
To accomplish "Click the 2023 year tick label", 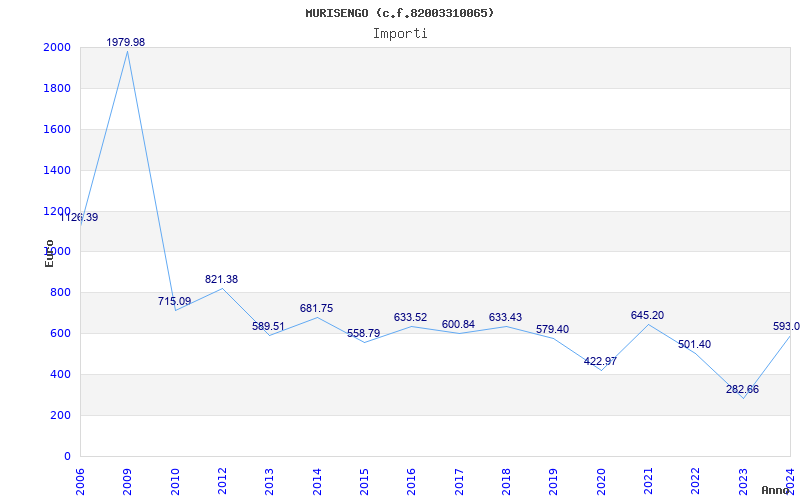I will tap(743, 481).
